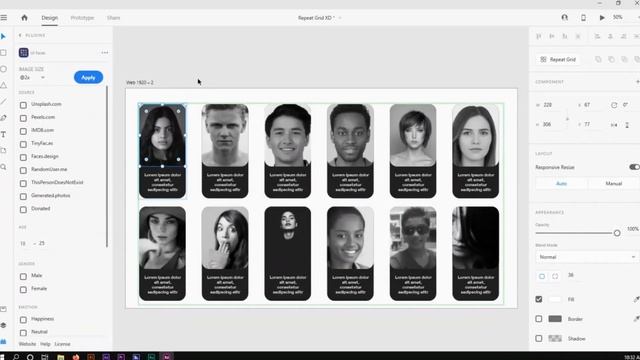Click the UI Faces plugin icon

tap(24, 53)
